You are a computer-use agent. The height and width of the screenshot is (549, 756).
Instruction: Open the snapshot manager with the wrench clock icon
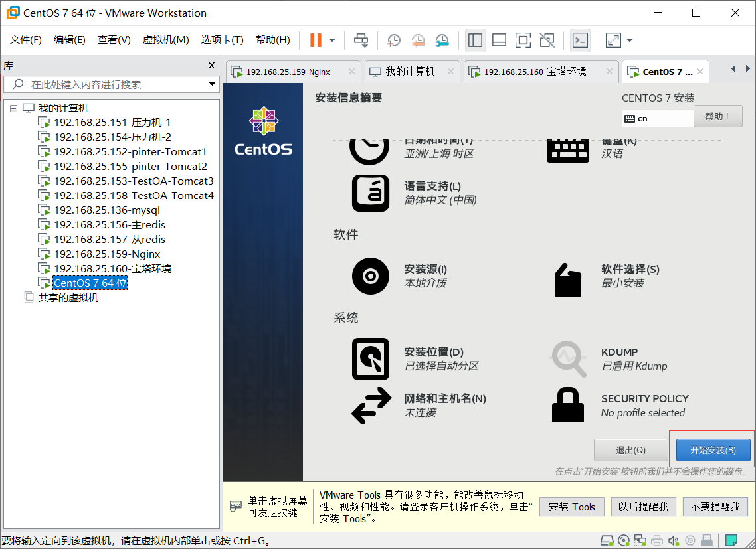pos(442,40)
